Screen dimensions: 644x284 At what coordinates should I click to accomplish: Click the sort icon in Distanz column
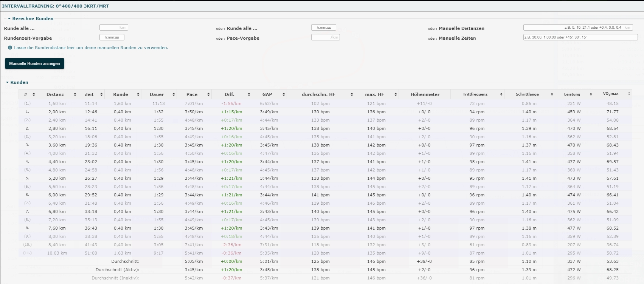pyautogui.click(x=75, y=94)
